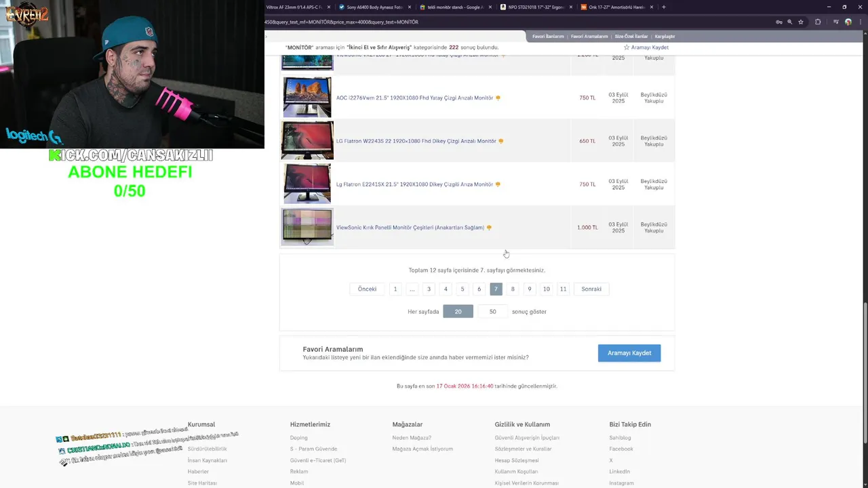Click LG Flatron E2241SX thumbnail image
The image size is (868, 488).
307,183
